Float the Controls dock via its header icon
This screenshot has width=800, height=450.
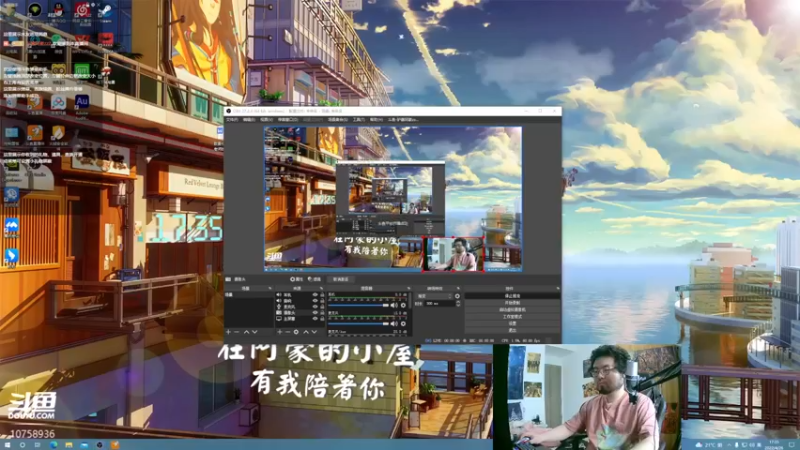coord(557,288)
